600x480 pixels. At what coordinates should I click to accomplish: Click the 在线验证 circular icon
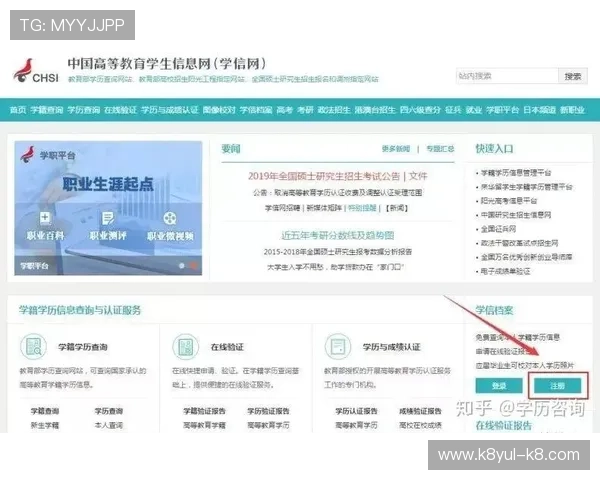[x=186, y=347]
